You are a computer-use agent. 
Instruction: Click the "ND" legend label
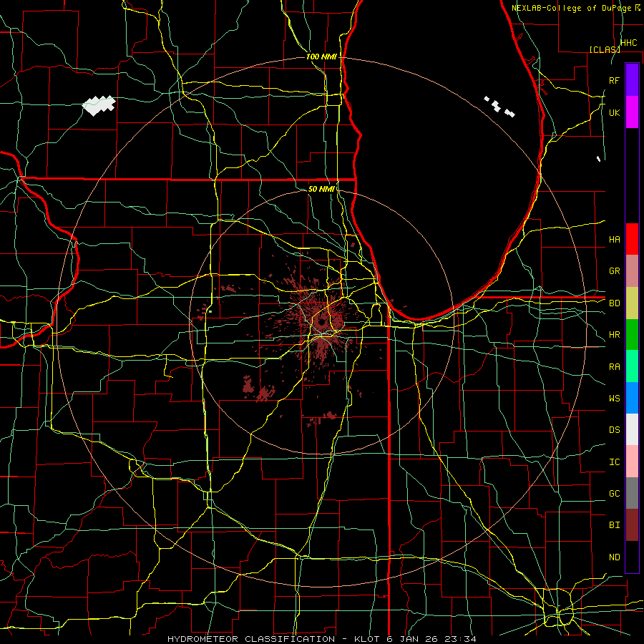pos(615,557)
